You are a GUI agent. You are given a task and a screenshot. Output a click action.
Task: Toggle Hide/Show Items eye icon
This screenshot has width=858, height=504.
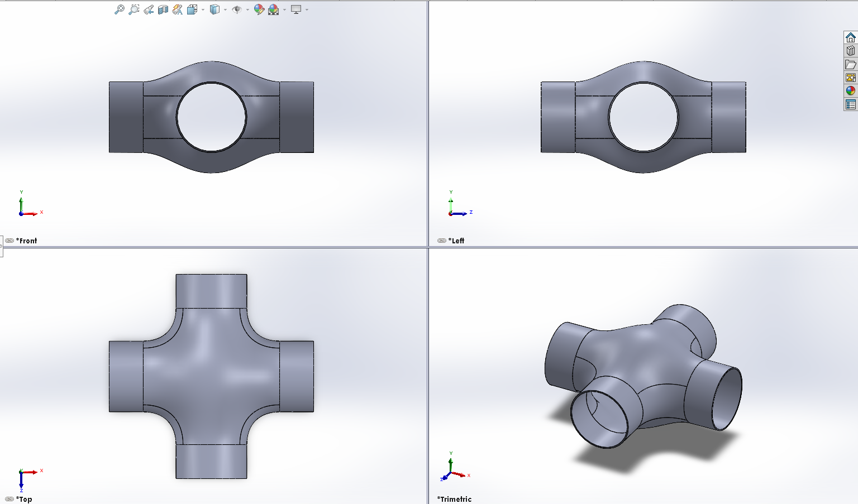pyautogui.click(x=237, y=9)
